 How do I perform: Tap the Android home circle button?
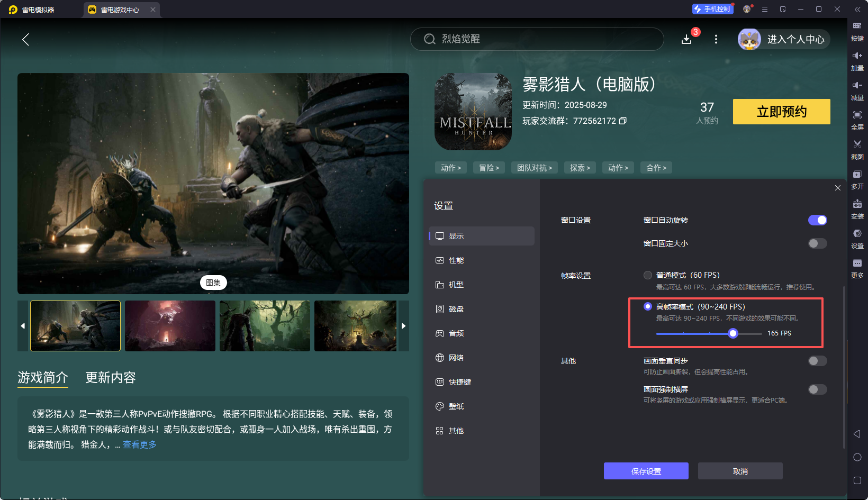(857, 457)
